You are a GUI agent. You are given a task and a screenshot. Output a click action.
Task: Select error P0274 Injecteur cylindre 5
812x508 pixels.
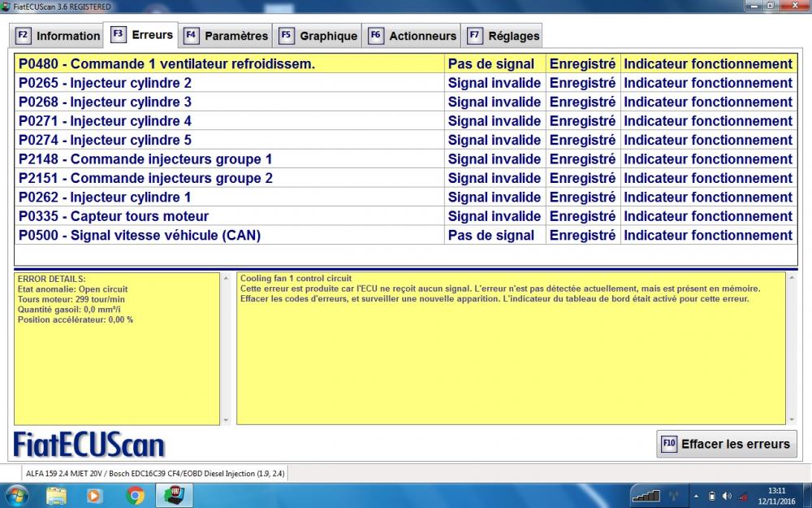pos(405,140)
